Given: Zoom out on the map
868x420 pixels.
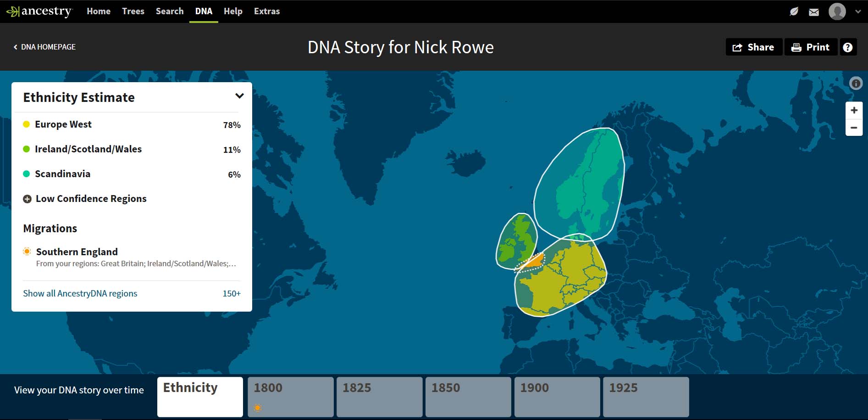Looking at the screenshot, I should coord(854,128).
